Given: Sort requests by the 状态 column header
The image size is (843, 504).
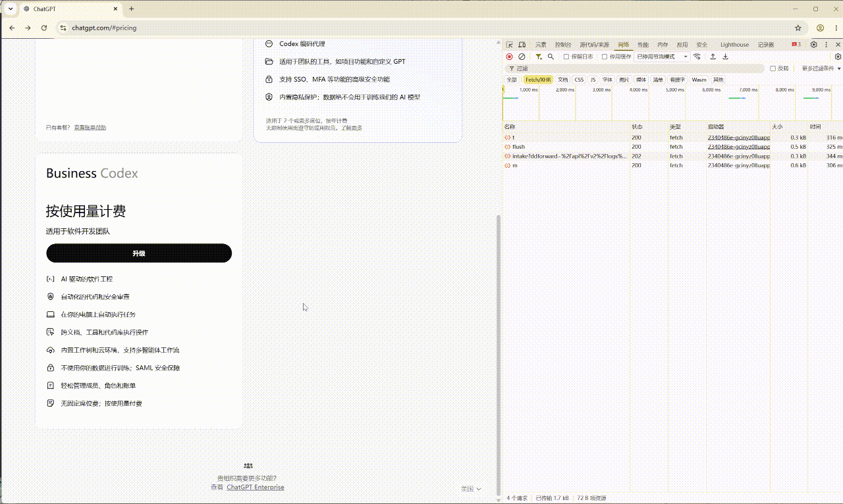Looking at the screenshot, I should tap(649, 126).
